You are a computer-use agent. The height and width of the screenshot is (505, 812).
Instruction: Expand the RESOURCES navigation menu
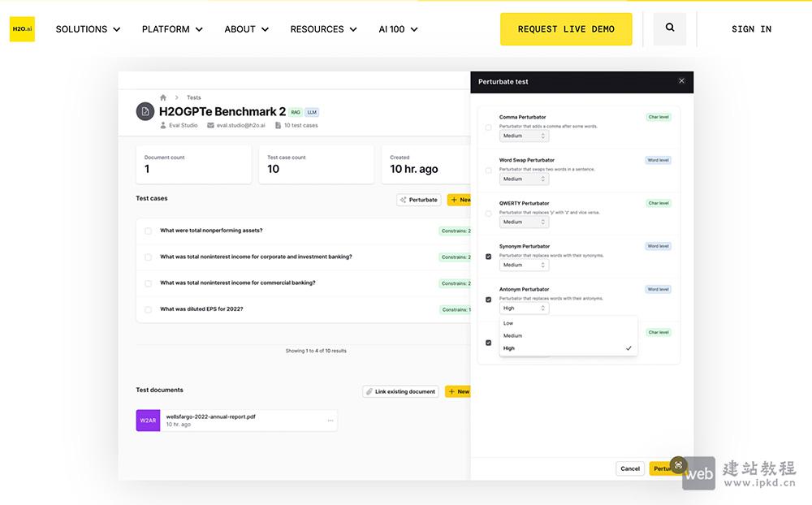pos(323,29)
